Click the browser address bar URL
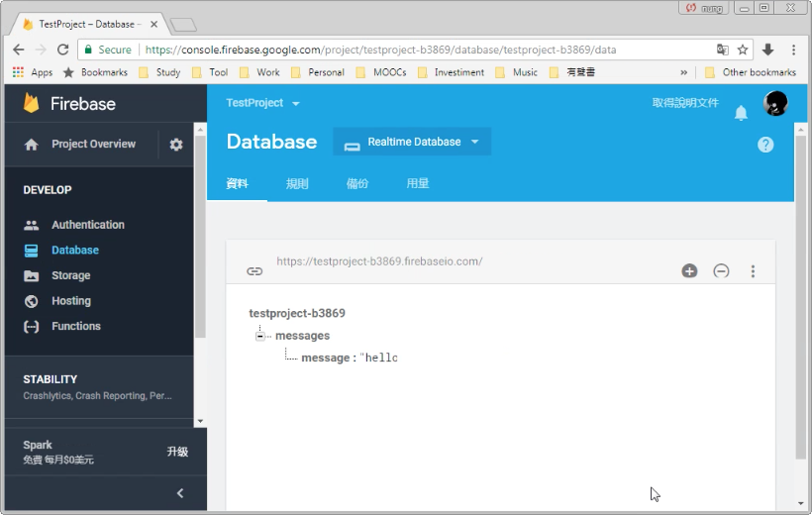The image size is (812, 515). pos(380,50)
